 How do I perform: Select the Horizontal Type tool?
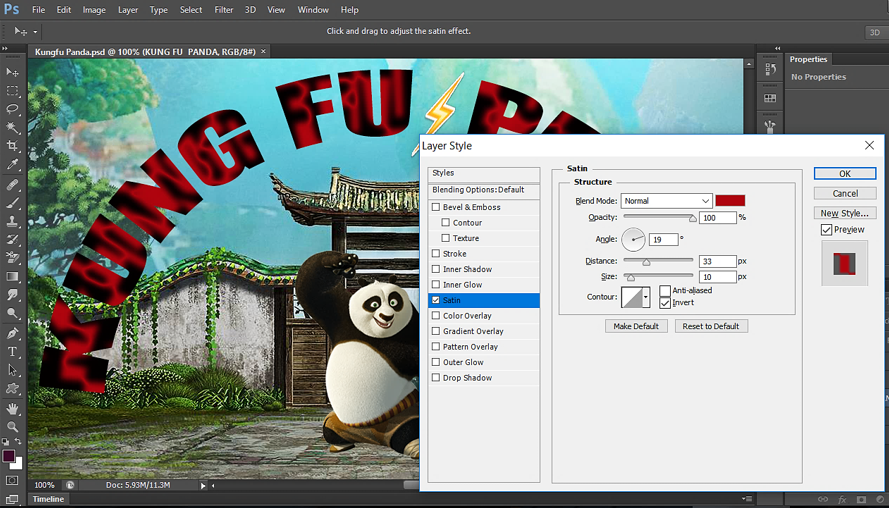(x=12, y=352)
